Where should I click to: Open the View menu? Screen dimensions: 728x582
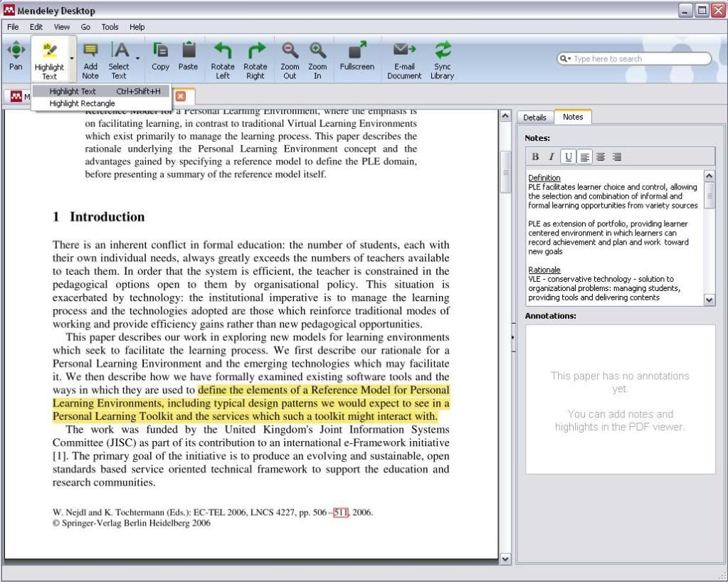click(62, 27)
